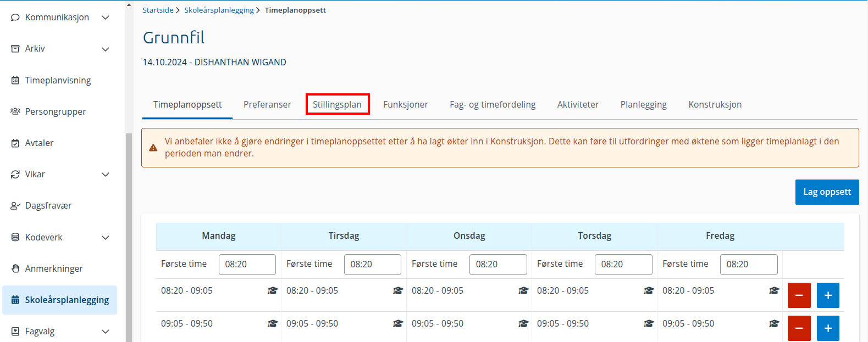Click the Anmerkninger hand icon
The height and width of the screenshot is (342, 868).
pyautogui.click(x=15, y=268)
